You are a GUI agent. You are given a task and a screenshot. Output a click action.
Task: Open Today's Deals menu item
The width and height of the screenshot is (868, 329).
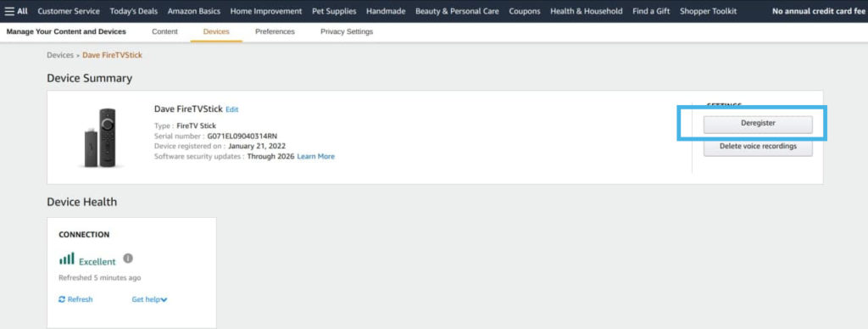point(133,11)
